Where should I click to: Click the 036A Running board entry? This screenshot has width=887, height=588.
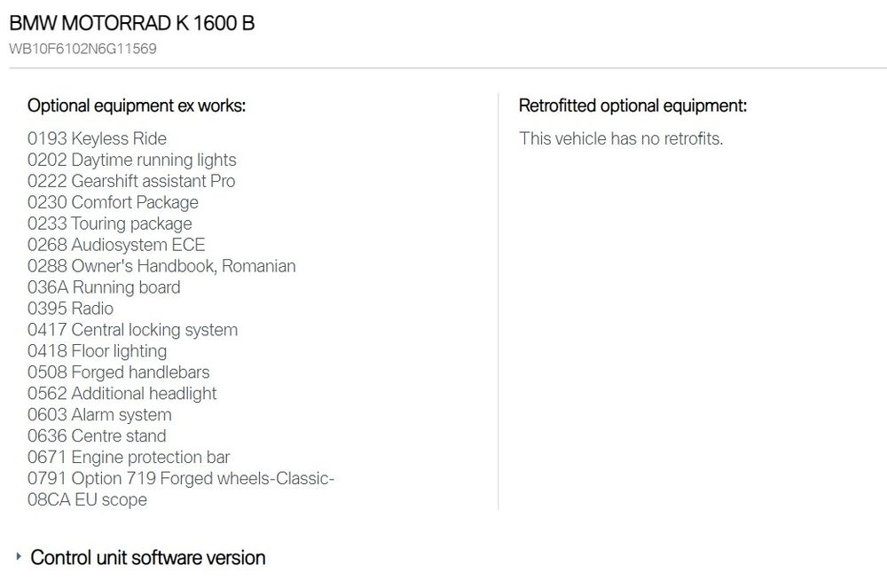click(104, 287)
